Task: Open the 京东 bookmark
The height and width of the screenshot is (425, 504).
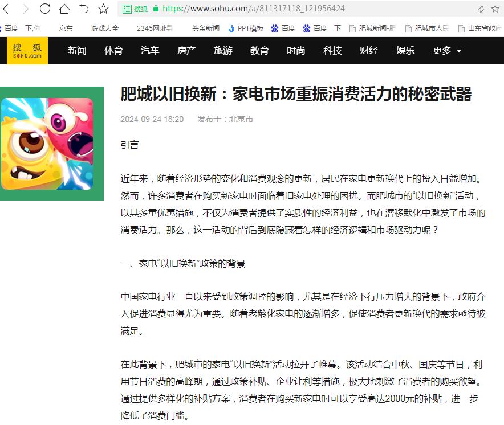Action: [66, 28]
